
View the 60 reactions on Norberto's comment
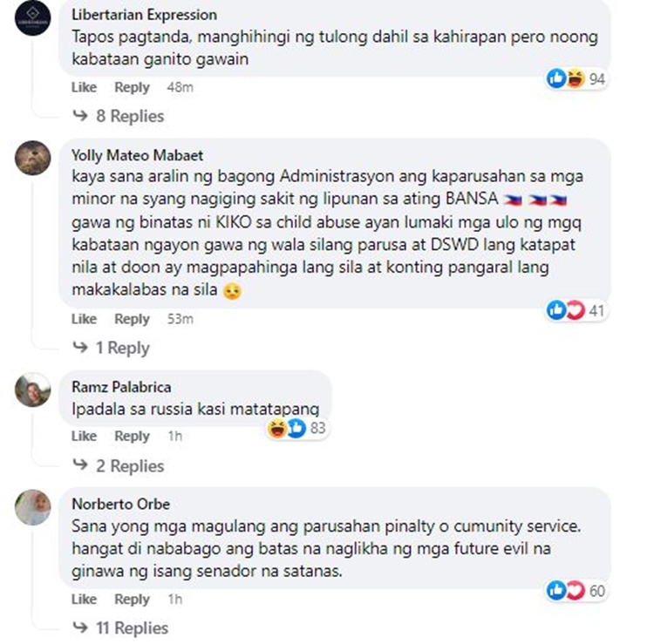(577, 590)
